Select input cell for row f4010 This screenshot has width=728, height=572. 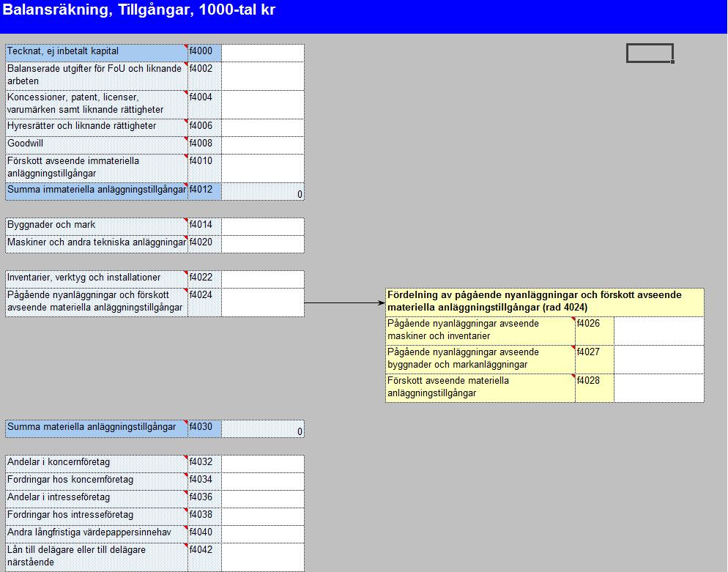pyautogui.click(x=263, y=168)
